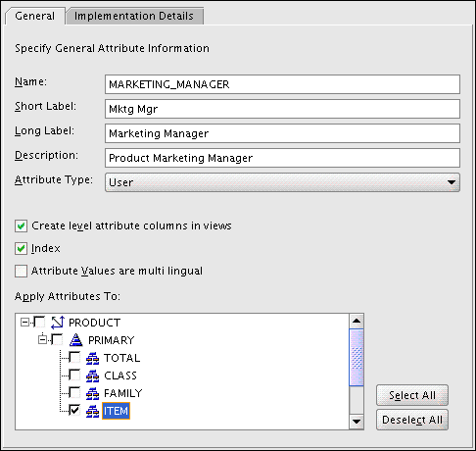476x451 pixels.
Task: Uncheck the ITEM level checkbox
Action: tap(74, 410)
